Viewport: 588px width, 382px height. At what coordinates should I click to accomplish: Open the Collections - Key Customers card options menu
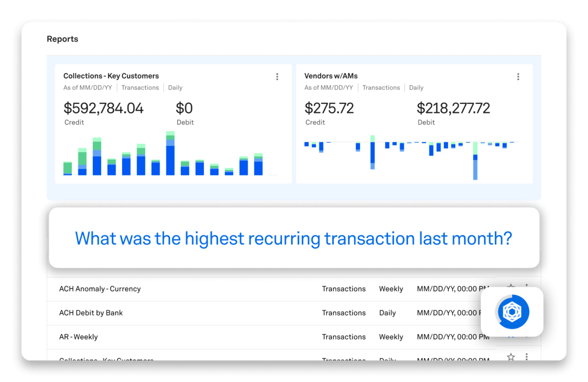pyautogui.click(x=277, y=76)
